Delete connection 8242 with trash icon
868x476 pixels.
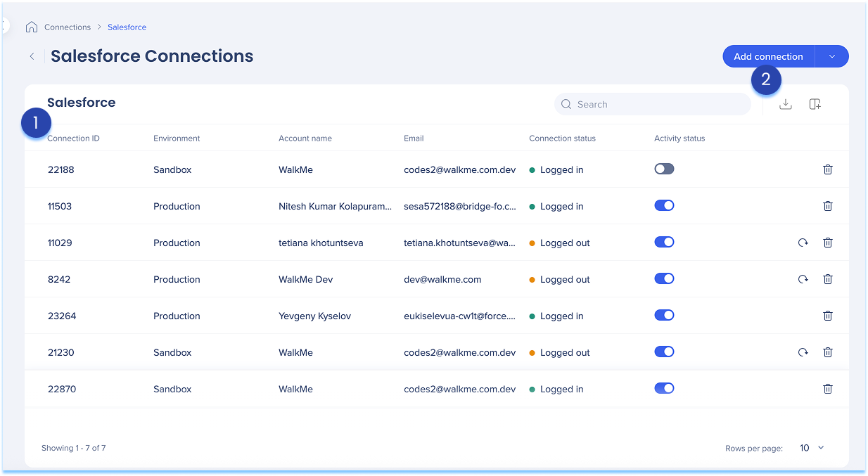828,279
